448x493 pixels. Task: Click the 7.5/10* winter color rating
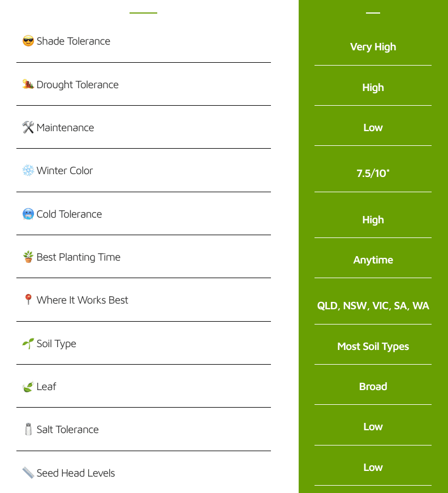coord(373,174)
